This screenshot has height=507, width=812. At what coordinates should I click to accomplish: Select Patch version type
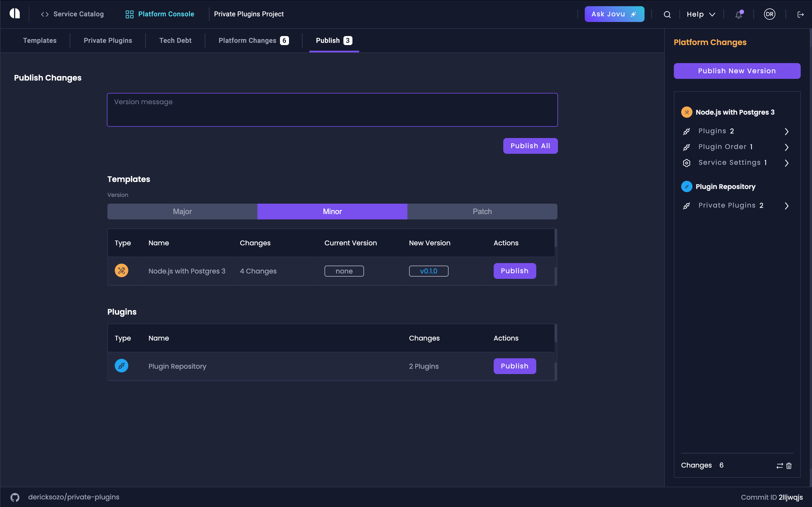[x=482, y=212]
